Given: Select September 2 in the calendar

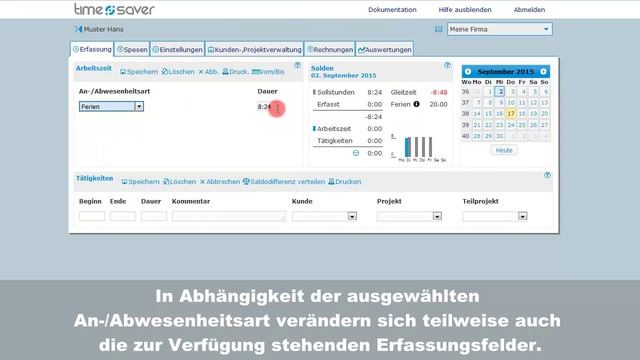Looking at the screenshot, I should [500, 91].
